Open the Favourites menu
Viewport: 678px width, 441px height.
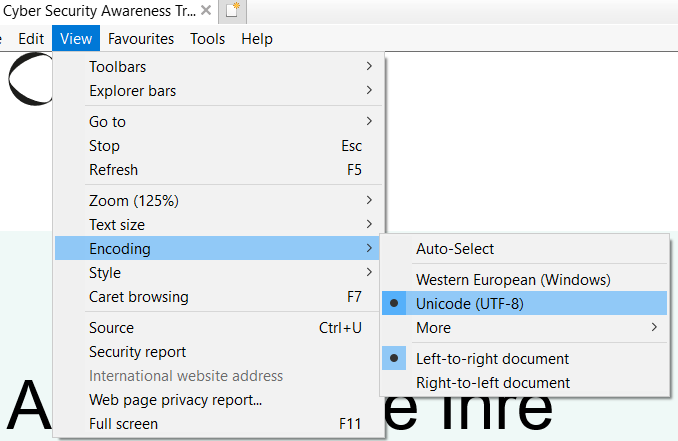(x=141, y=39)
